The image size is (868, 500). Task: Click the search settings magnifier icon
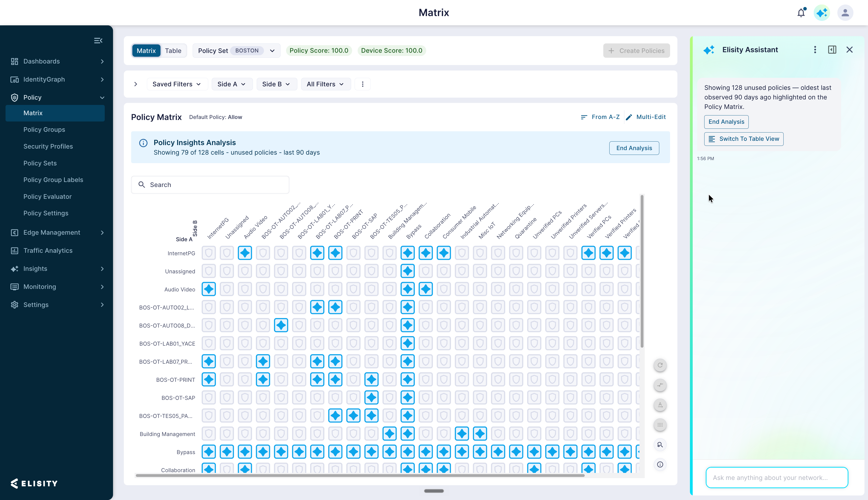pyautogui.click(x=660, y=445)
